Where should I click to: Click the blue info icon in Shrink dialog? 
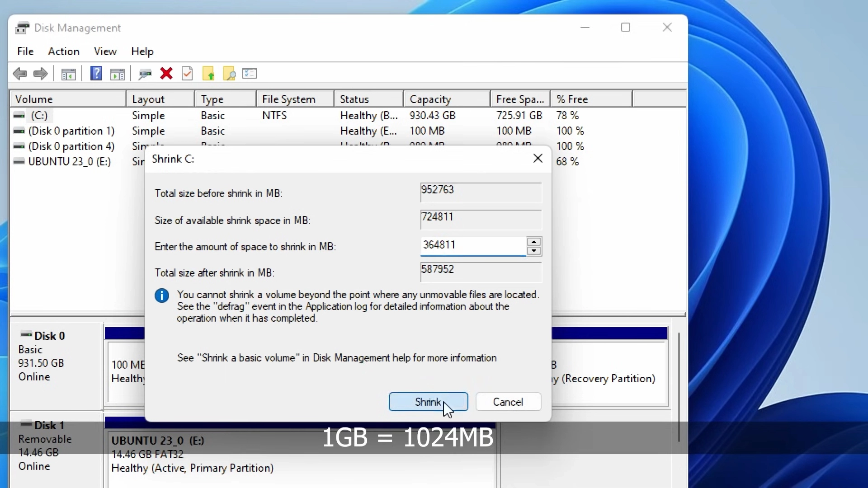[x=162, y=296]
